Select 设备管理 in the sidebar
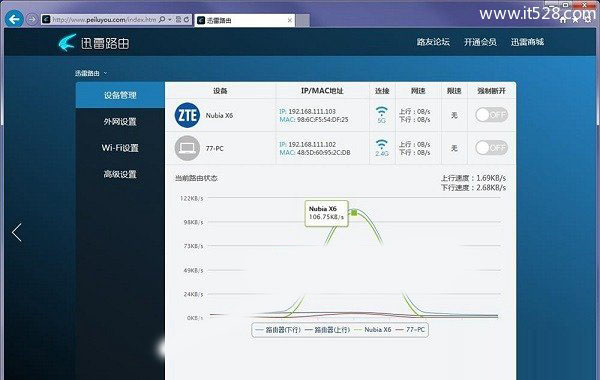This screenshot has height=380, width=600. point(120,95)
